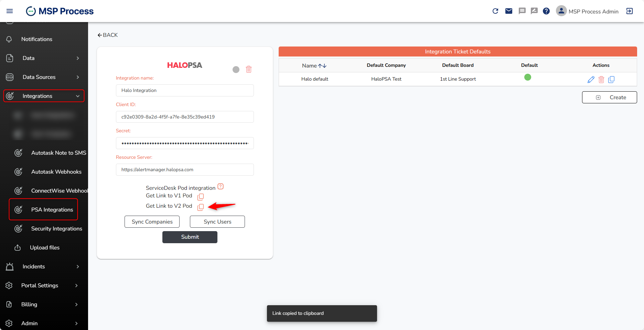Expand the Incidents sidebar section

[44, 267]
